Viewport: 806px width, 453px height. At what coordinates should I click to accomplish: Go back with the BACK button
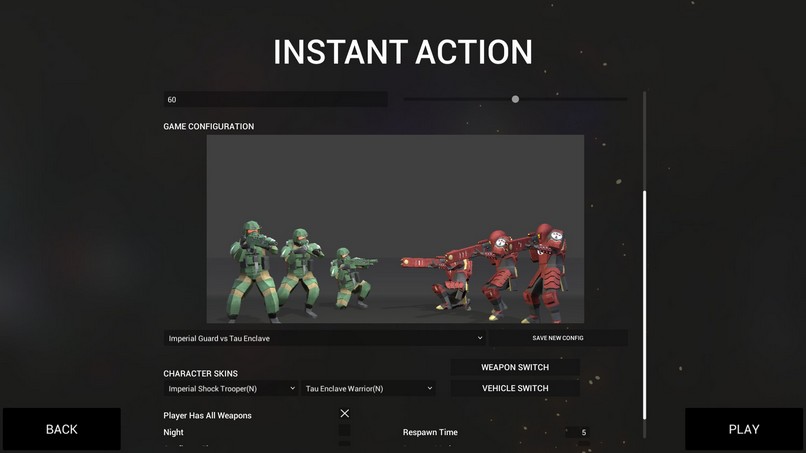click(62, 429)
